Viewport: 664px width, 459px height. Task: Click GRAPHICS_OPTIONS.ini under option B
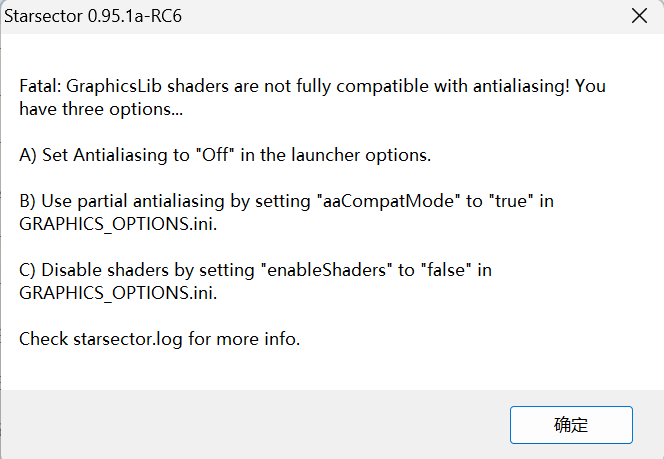tap(116, 224)
